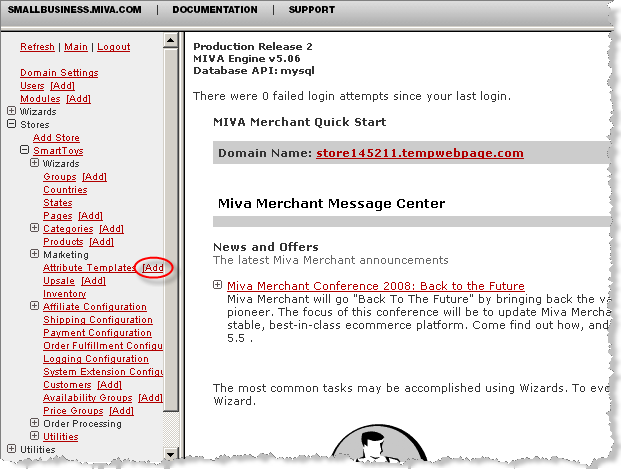Open the Modules link
This screenshot has width=621, height=469.
[40, 99]
